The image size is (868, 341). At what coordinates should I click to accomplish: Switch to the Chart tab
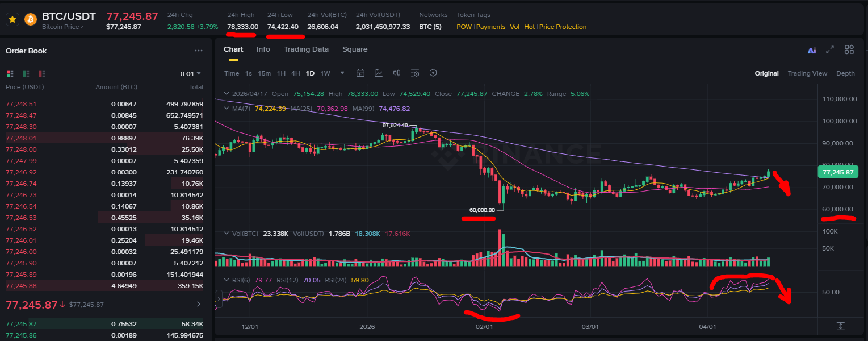pyautogui.click(x=233, y=49)
